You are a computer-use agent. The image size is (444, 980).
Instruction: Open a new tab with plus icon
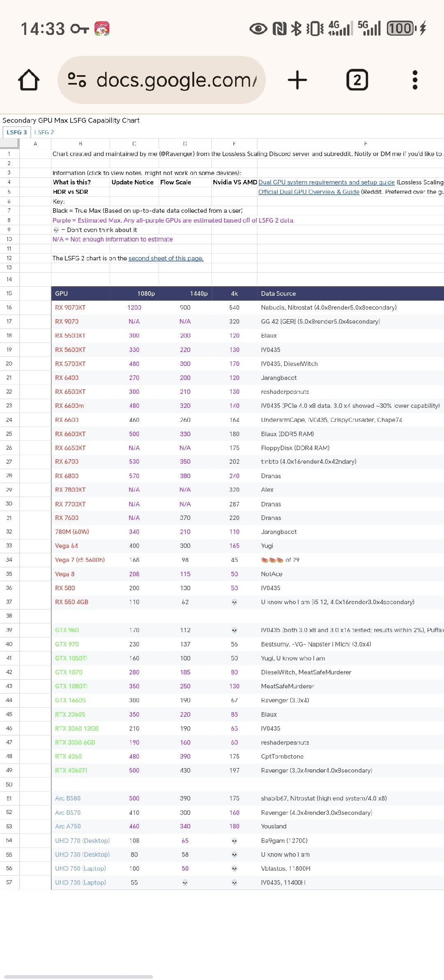point(297,80)
